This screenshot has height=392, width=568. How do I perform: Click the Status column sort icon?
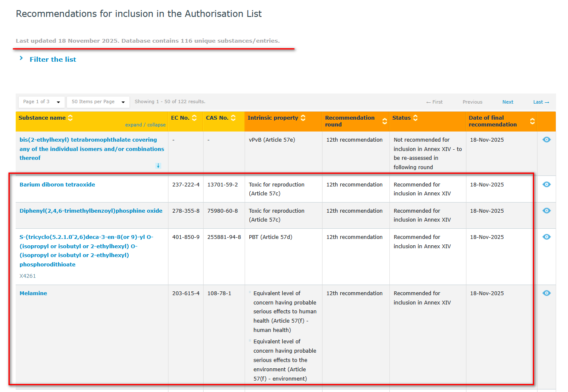click(x=416, y=118)
